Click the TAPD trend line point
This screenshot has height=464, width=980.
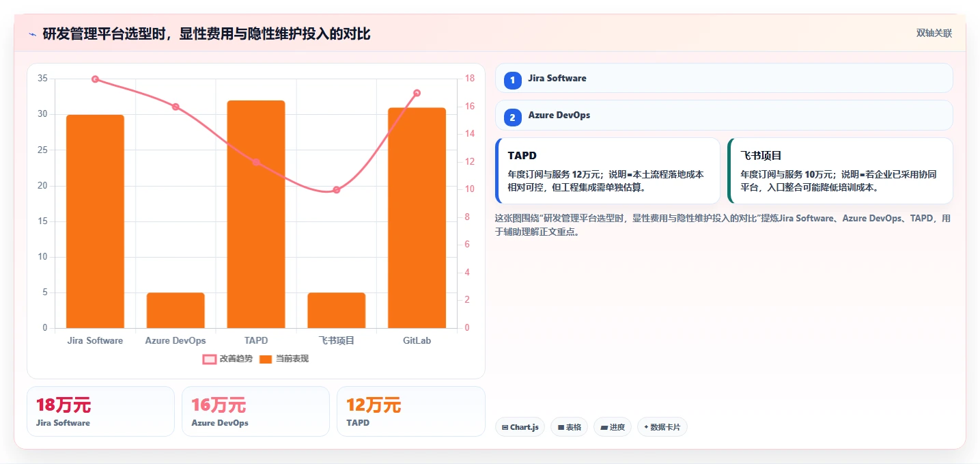[x=256, y=162]
